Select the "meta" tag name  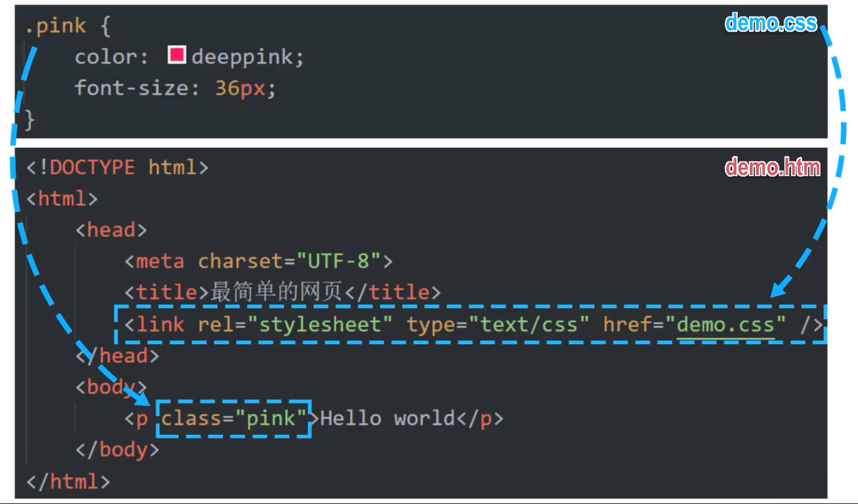(x=160, y=261)
